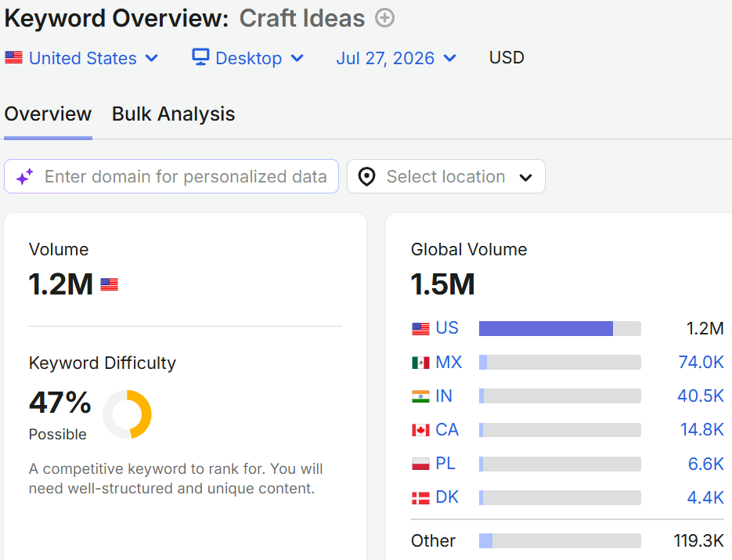Open the United States country dropdown
Image resolution: width=732 pixels, height=560 pixels.
coord(81,58)
